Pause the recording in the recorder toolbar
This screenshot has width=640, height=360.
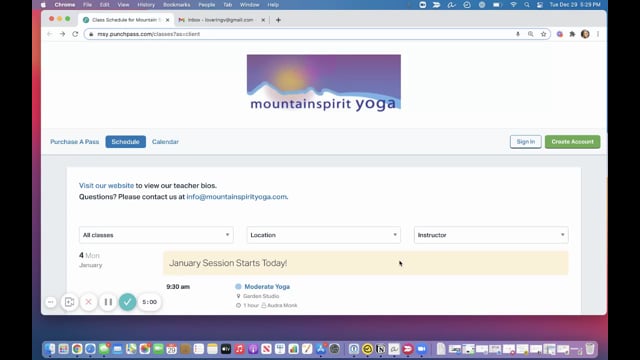coord(108,302)
